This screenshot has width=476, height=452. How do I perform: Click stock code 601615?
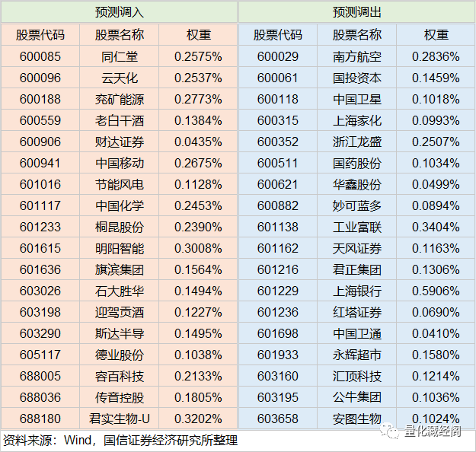[40, 248]
